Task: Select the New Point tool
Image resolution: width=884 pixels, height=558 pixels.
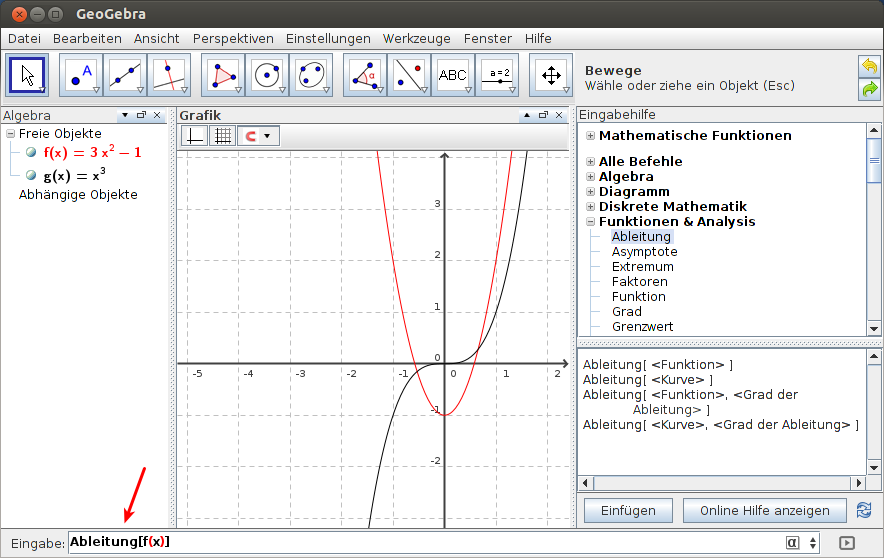Action: click(81, 75)
